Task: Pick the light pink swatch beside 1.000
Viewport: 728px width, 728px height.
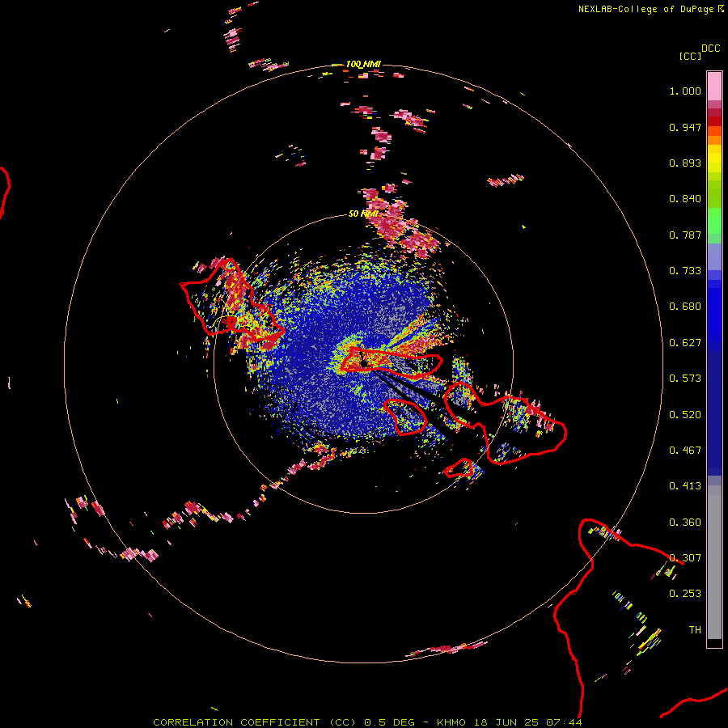Action: point(714,87)
